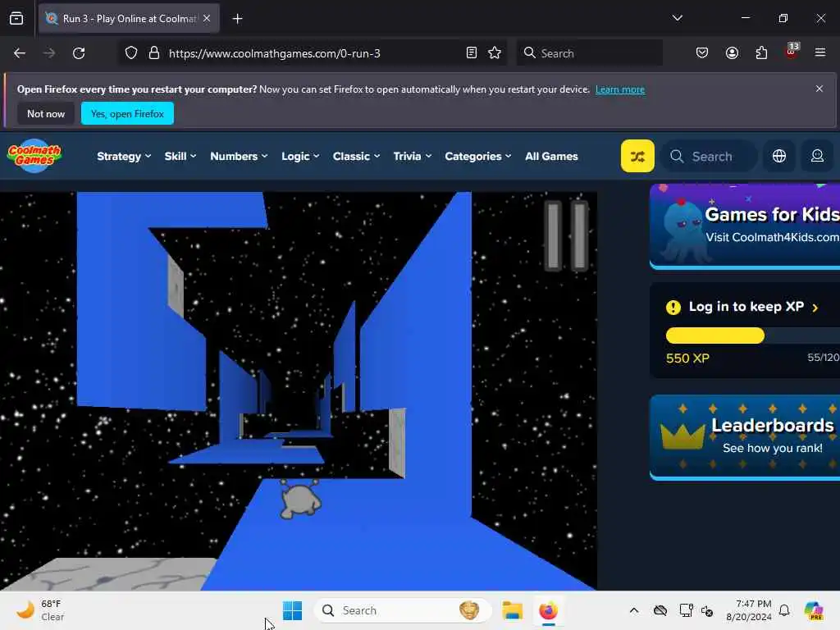Expand the Numbers menu
This screenshot has height=630, width=840.
tap(239, 157)
